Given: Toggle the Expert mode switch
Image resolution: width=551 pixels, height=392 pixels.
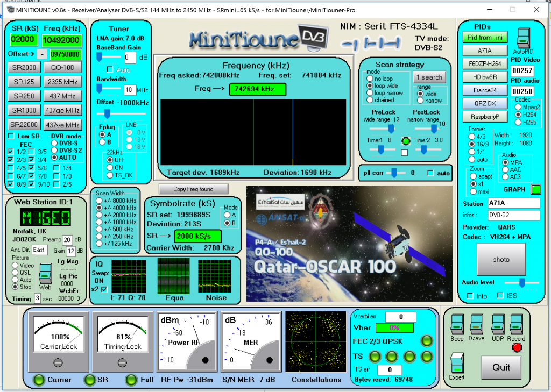Looking at the screenshot, I should click(x=457, y=363).
